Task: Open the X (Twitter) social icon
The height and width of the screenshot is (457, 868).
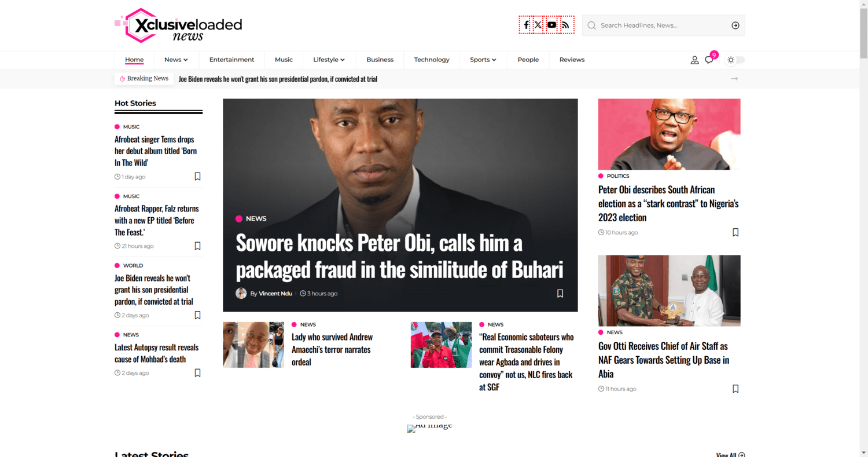Action: click(x=538, y=25)
